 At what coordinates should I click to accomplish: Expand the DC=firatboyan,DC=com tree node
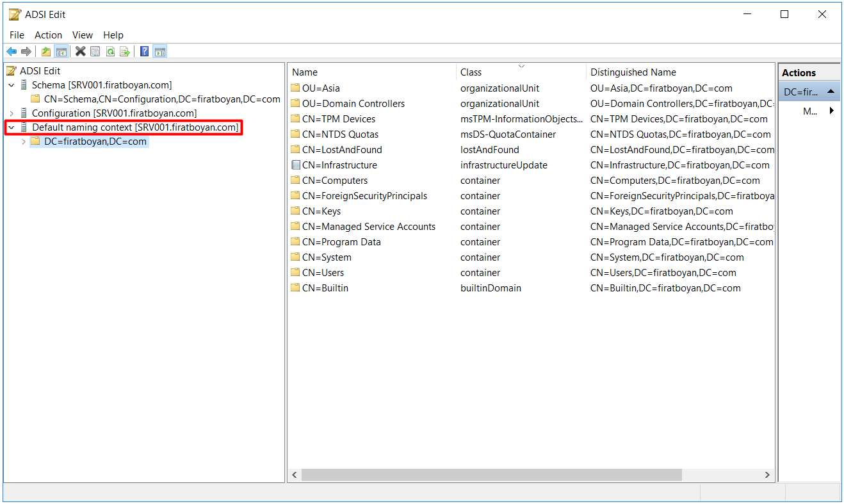pos(24,142)
